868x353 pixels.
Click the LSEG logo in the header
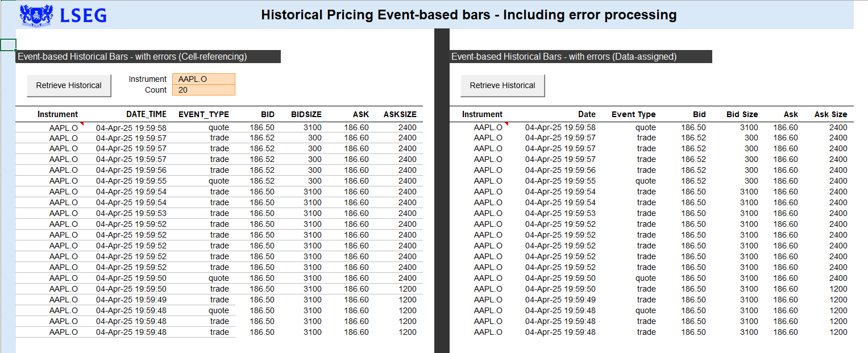(x=63, y=15)
